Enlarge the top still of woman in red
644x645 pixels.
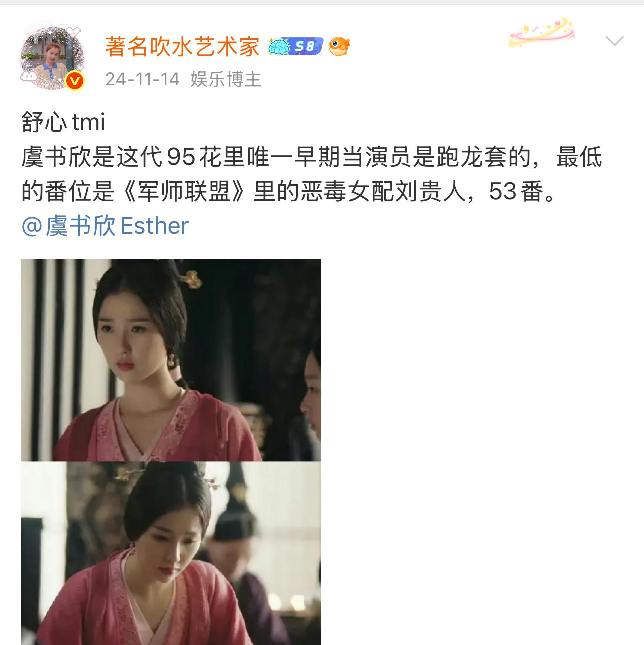(171, 360)
